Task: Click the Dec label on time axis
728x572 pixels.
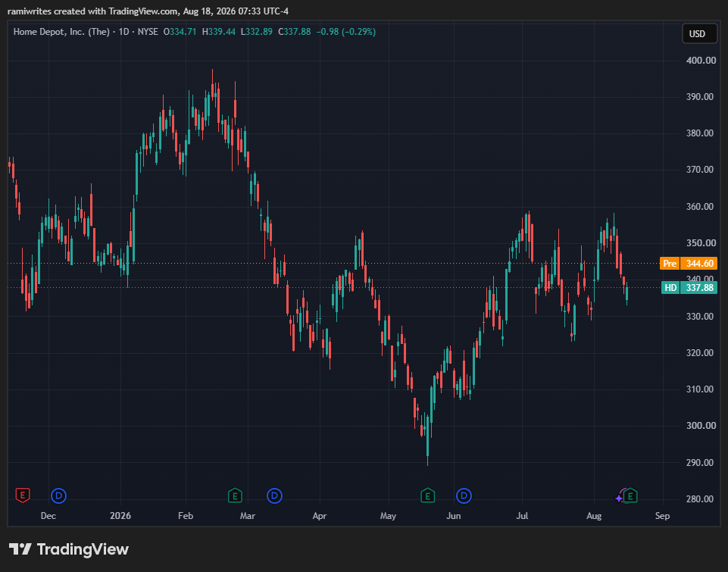Action: 48,516
